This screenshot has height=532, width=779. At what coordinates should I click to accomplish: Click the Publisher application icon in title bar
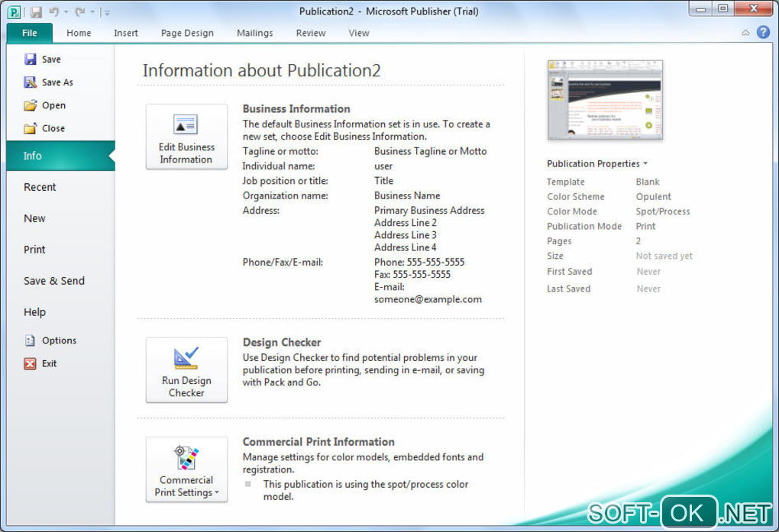[14, 11]
